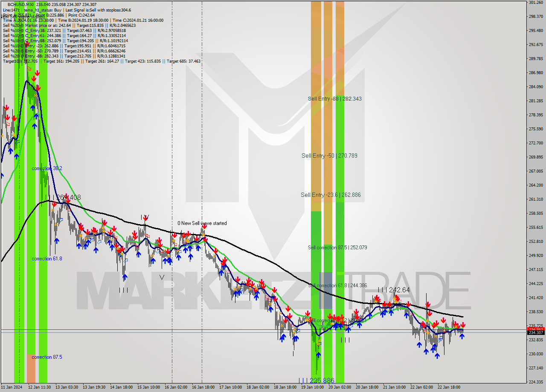
Task: Click the 'correction 87.5' blue label
Action: pyautogui.click(x=47, y=357)
